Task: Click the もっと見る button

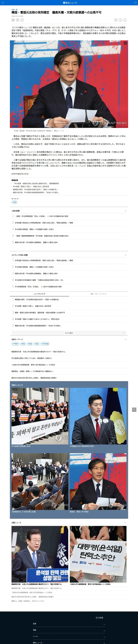Action: (x=69, y=333)
